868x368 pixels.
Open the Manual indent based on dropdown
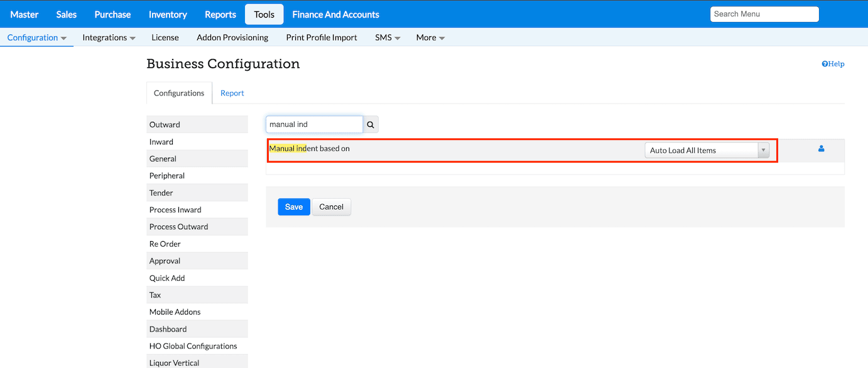707,151
